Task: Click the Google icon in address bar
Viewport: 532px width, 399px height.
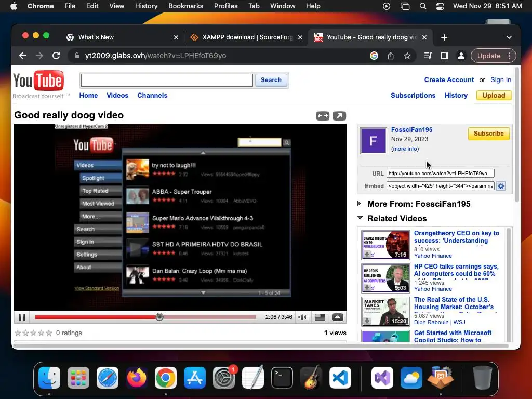Action: click(x=374, y=56)
